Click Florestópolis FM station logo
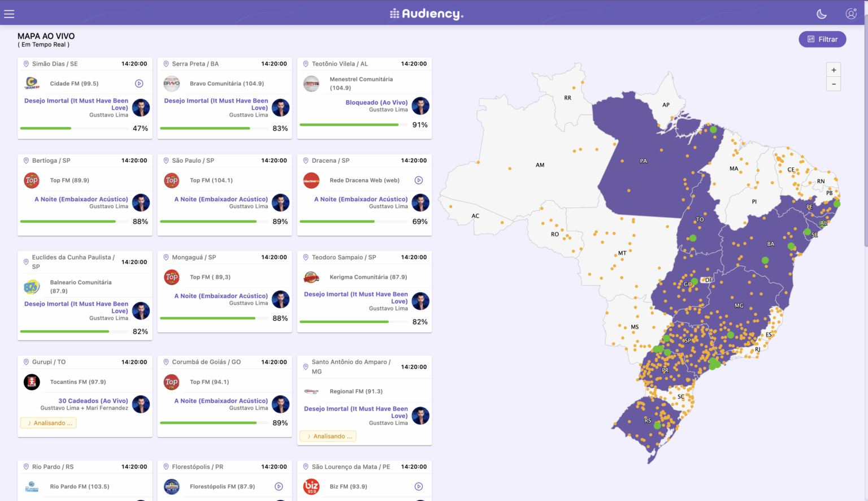Image resolution: width=868 pixels, height=501 pixels. coord(172,486)
